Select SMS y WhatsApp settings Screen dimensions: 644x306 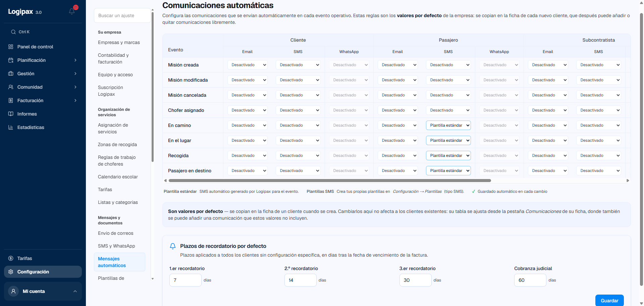(x=116, y=246)
